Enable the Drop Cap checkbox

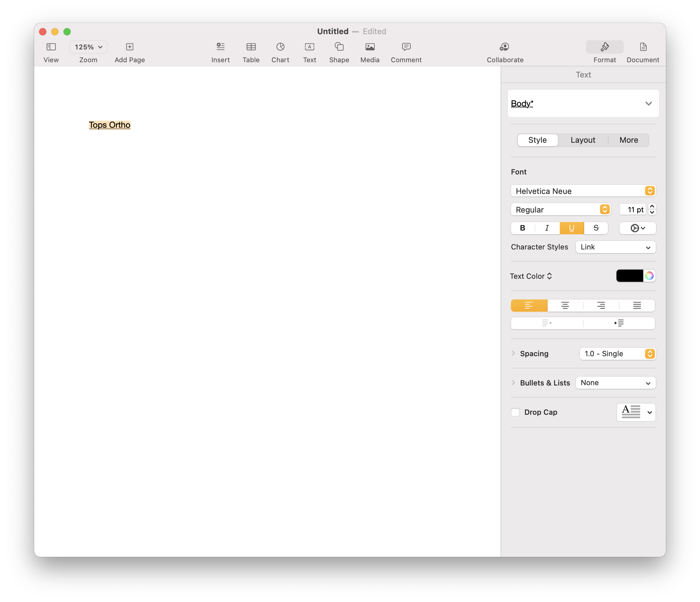515,412
